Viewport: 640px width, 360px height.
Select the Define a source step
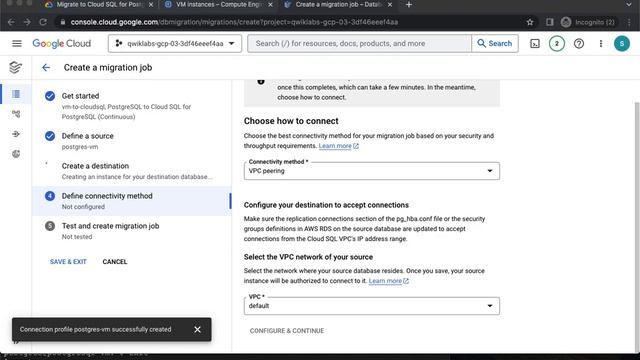click(131, 141)
